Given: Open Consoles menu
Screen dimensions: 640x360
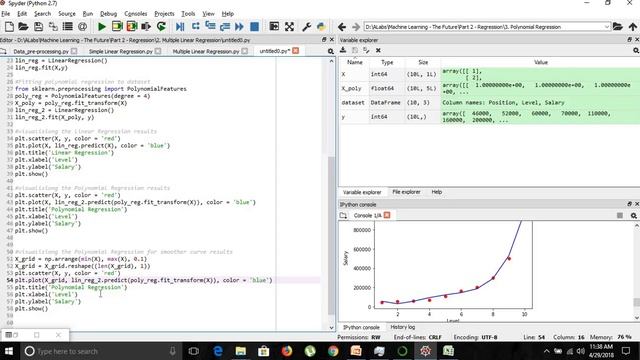Looking at the screenshot, I should click(x=136, y=13).
